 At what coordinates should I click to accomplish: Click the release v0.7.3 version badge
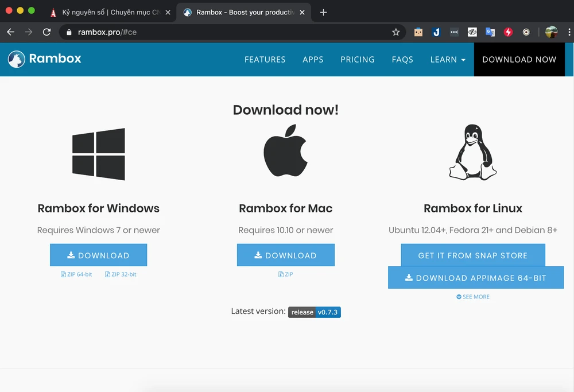click(314, 312)
